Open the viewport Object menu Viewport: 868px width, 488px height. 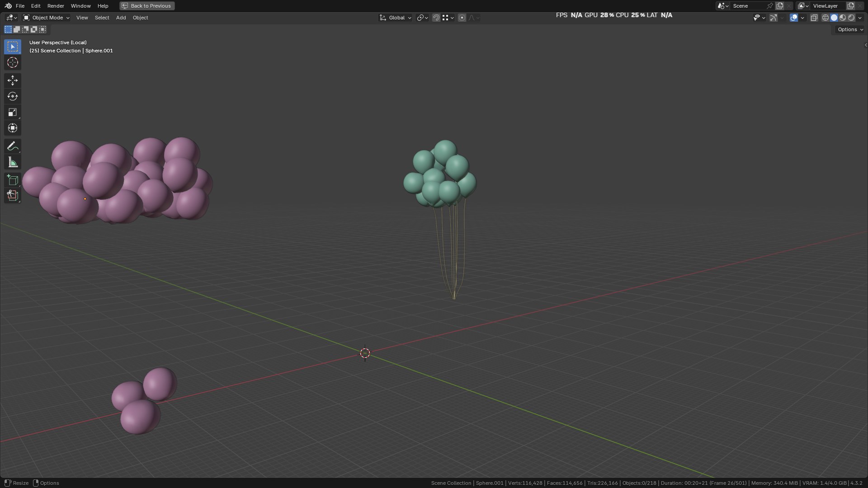pos(140,18)
